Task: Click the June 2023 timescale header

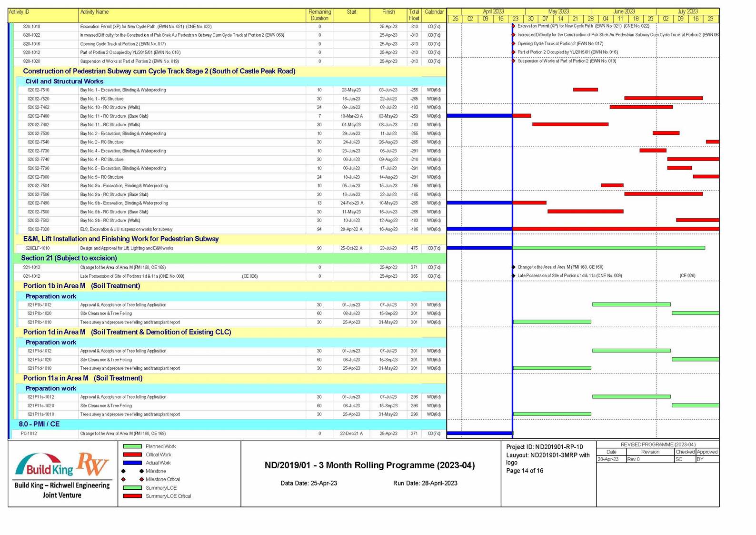Action: (624, 11)
